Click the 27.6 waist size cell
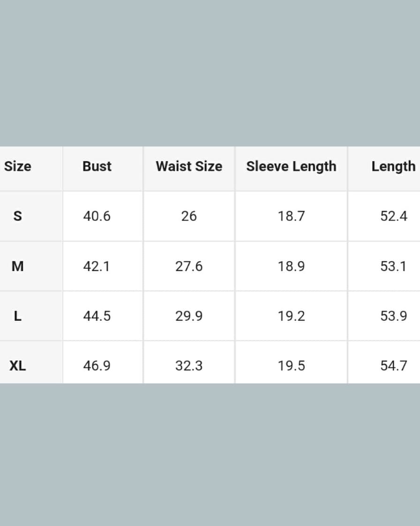This screenshot has height=526, width=420. 189,267
